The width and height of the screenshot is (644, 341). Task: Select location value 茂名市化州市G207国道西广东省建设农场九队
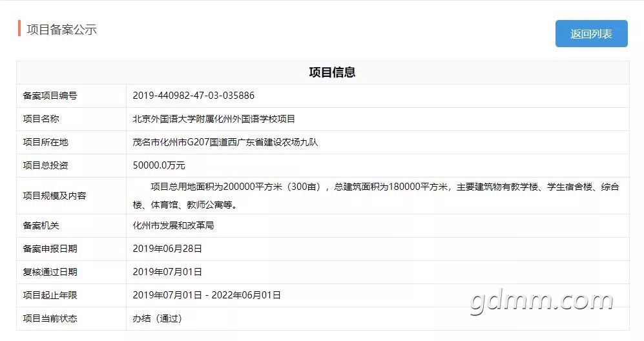click(x=225, y=143)
